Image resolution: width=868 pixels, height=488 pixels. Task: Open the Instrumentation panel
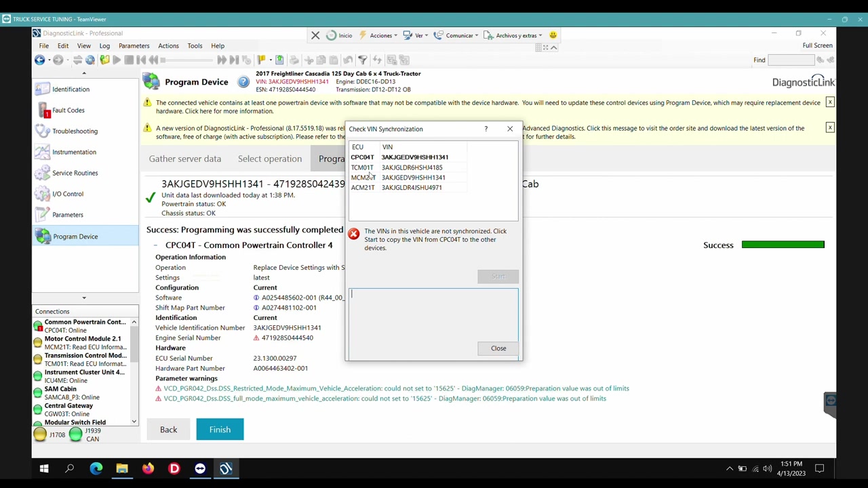pyautogui.click(x=85, y=152)
